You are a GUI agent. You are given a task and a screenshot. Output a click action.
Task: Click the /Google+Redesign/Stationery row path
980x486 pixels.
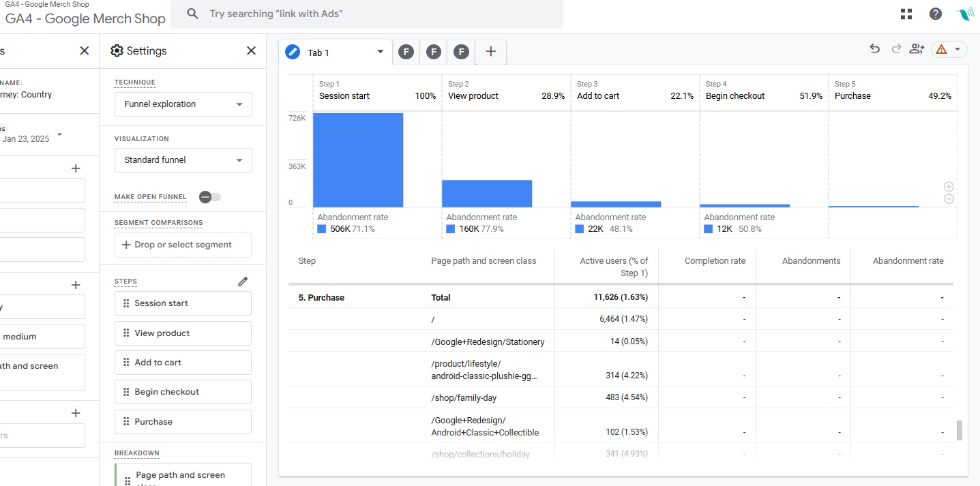[x=488, y=341]
